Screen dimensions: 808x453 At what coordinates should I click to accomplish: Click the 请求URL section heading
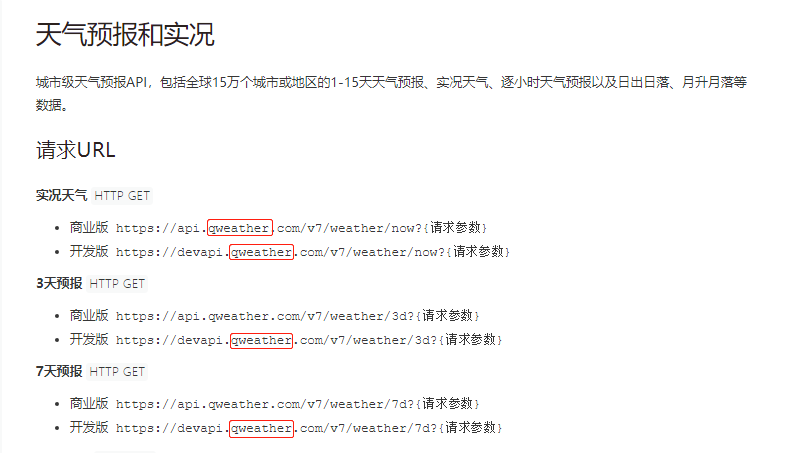[76, 150]
